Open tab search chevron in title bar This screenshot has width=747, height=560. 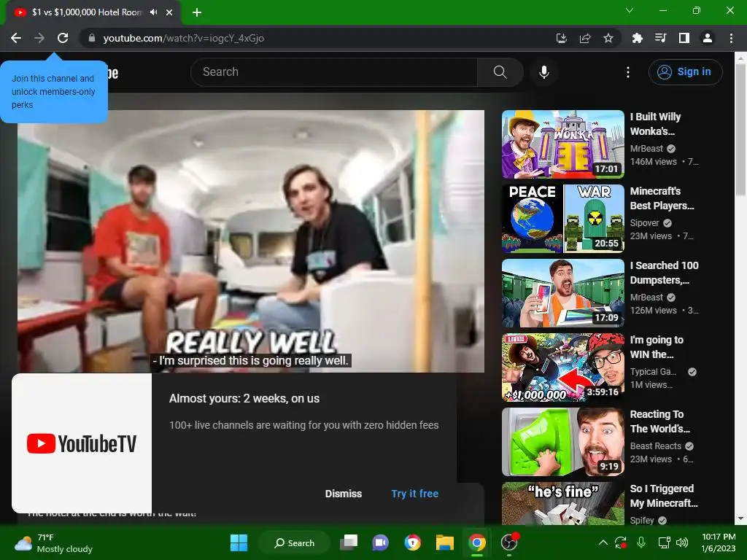coord(630,10)
